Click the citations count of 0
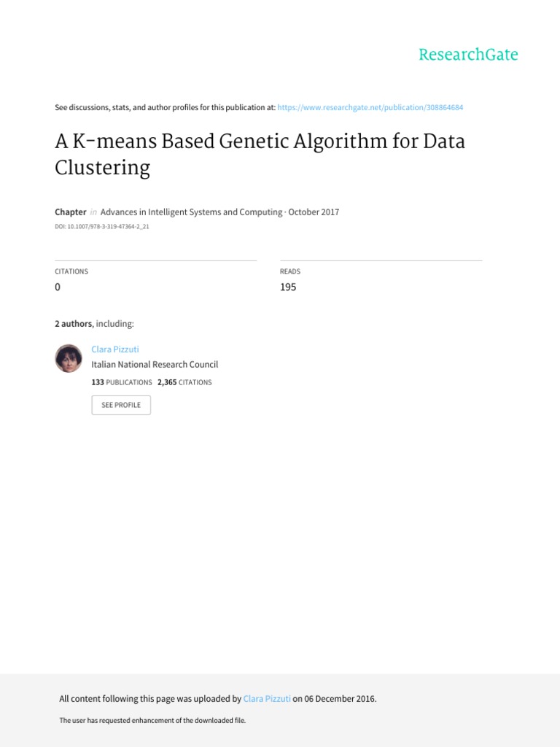The height and width of the screenshot is (747, 560). 58,287
